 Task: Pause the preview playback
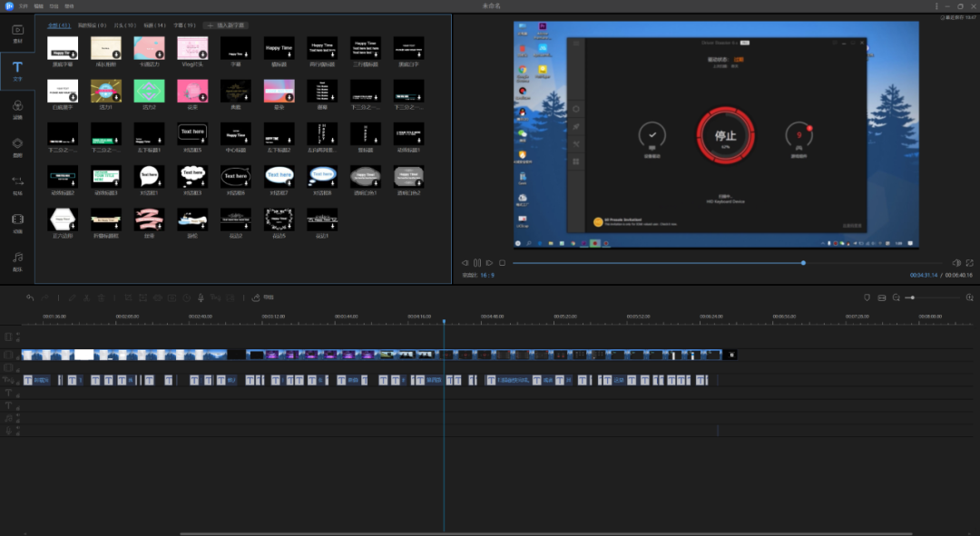(x=477, y=263)
